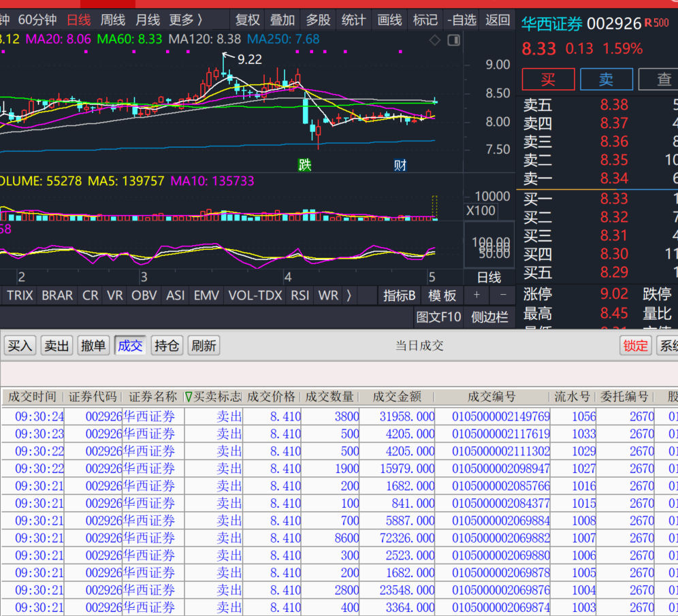Open the 模板 template menu
The width and height of the screenshot is (678, 616).
[x=442, y=295]
